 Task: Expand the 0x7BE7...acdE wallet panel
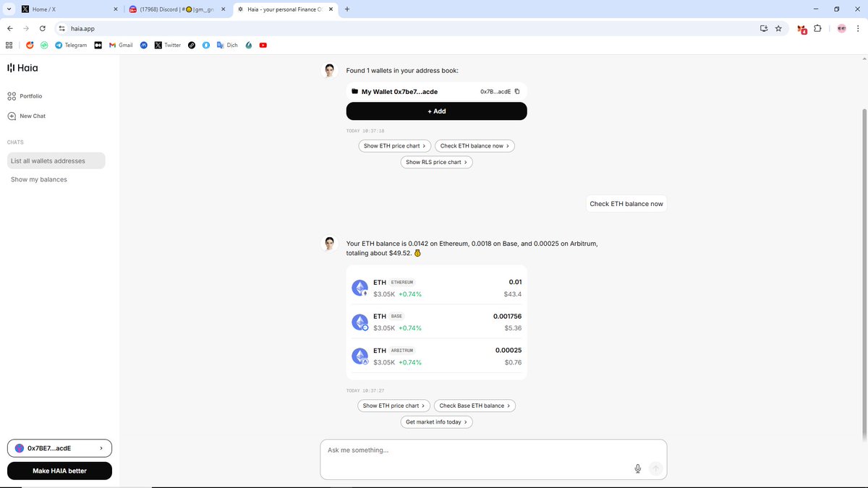(x=59, y=448)
